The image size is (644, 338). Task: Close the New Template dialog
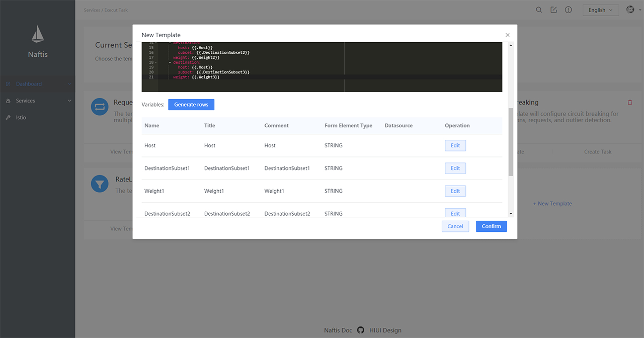pyautogui.click(x=507, y=35)
